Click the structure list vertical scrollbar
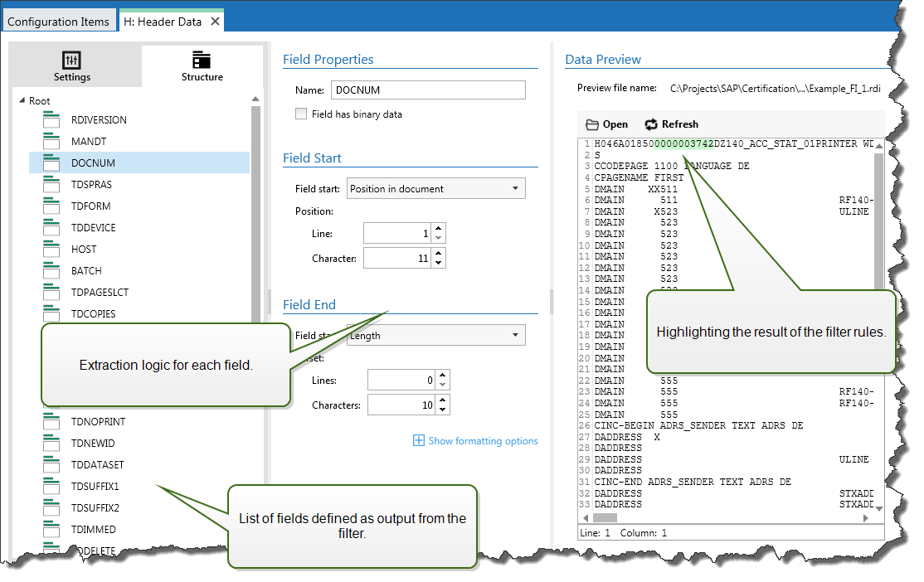This screenshot has height=582, width=924. (256, 207)
